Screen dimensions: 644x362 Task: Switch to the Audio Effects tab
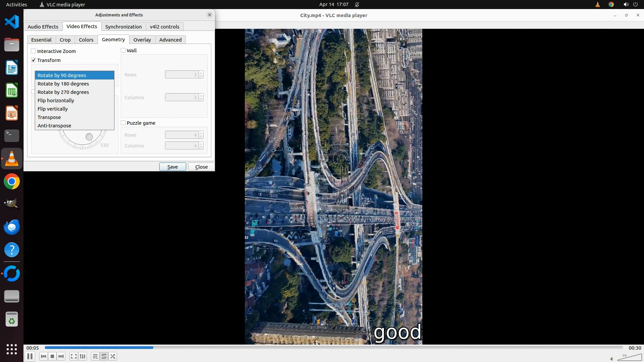43,27
